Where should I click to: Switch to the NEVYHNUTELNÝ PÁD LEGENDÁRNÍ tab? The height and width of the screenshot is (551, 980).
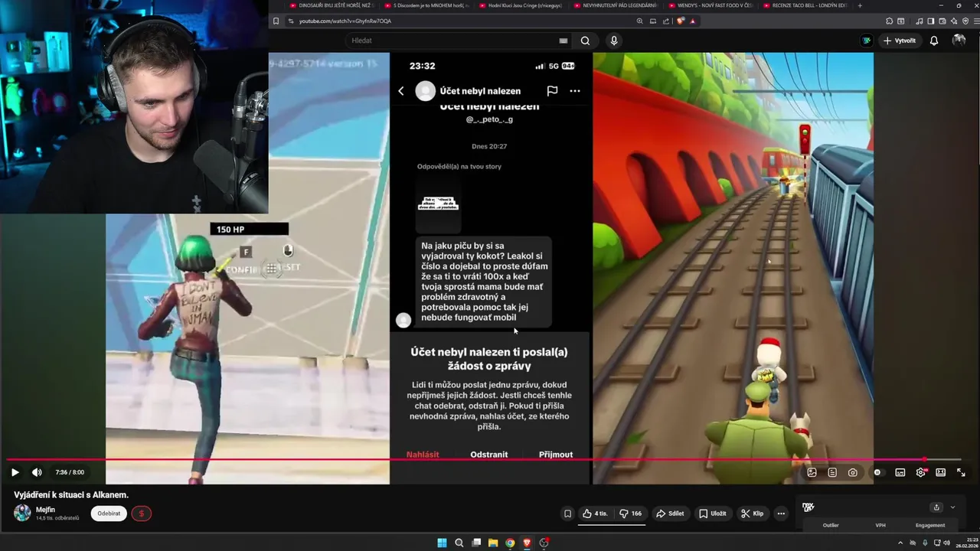pyautogui.click(x=616, y=5)
